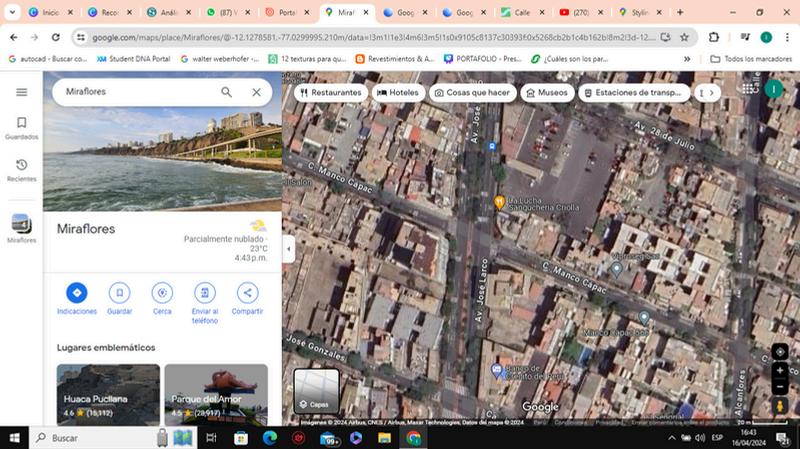Open a new tab with the plus button
800x449 pixels.
680,12
